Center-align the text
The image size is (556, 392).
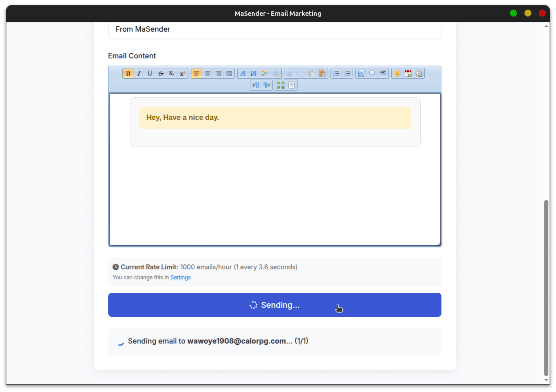click(207, 73)
